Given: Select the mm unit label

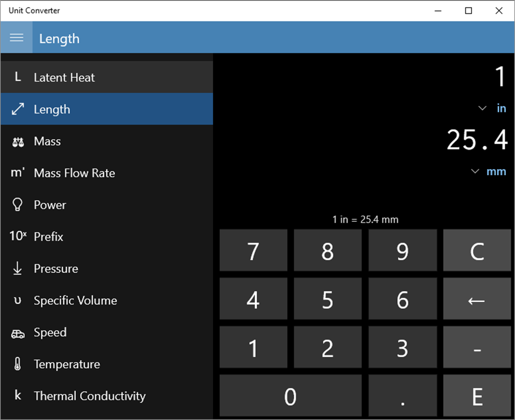Looking at the screenshot, I should click(x=496, y=172).
